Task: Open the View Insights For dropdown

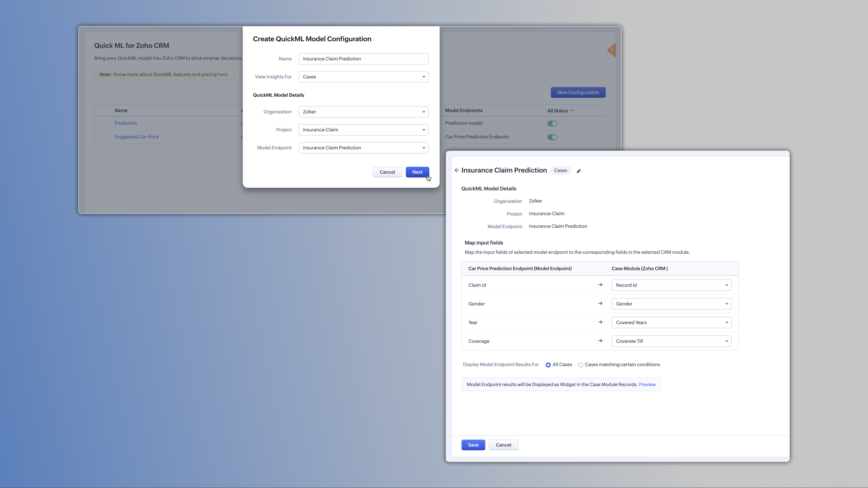Action: pyautogui.click(x=363, y=77)
